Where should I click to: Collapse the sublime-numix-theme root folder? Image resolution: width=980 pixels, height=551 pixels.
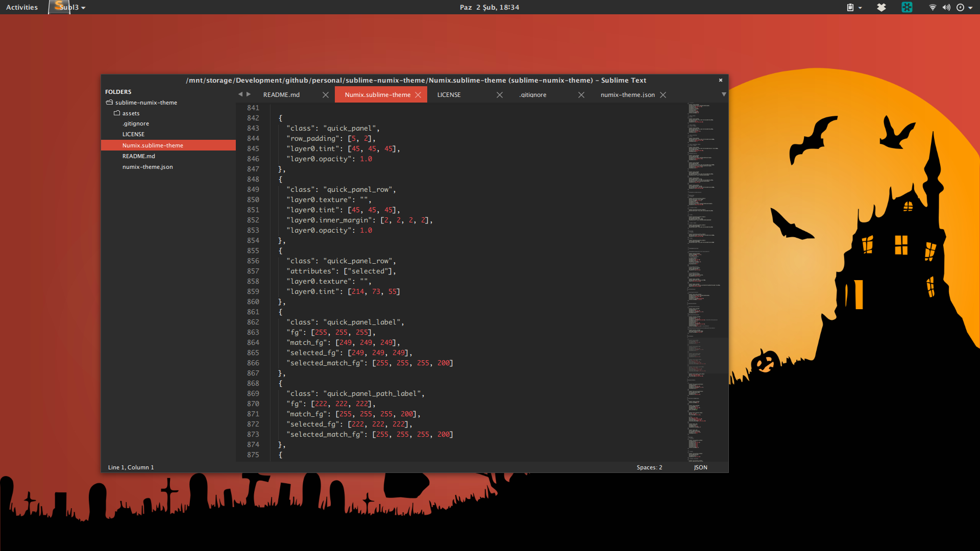click(x=109, y=103)
